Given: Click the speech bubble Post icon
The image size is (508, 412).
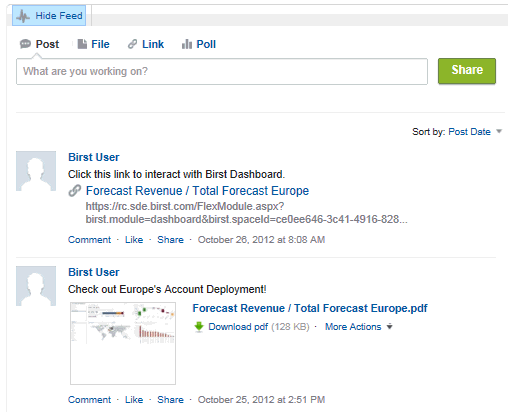Looking at the screenshot, I should (x=25, y=44).
